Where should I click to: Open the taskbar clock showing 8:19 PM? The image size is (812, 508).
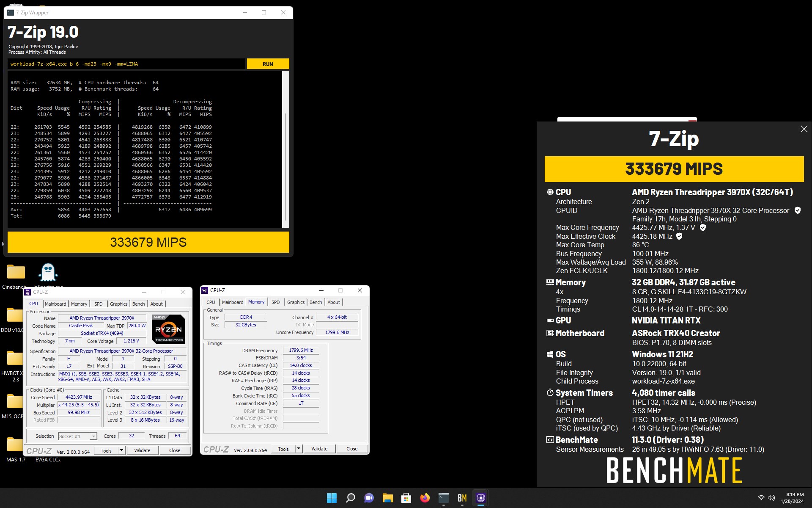(x=792, y=498)
